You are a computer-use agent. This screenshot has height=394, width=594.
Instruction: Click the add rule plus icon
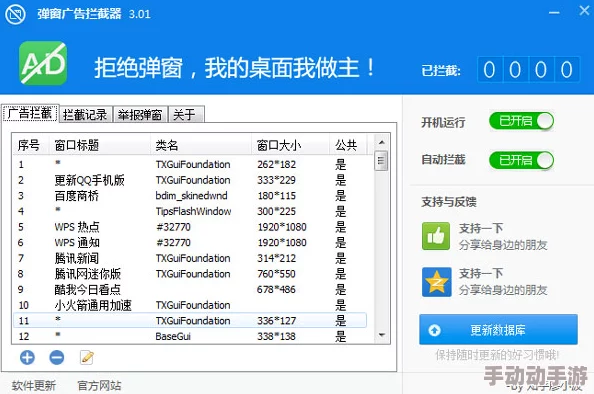pos(27,357)
